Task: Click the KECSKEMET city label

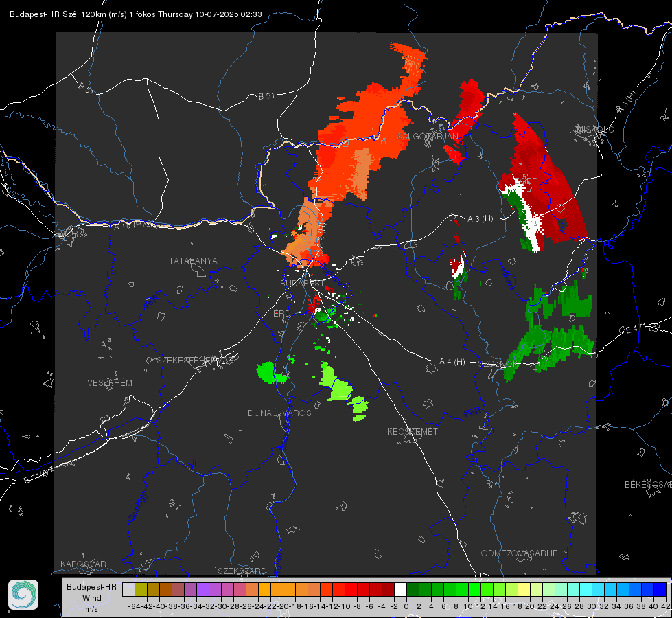Action: point(413,431)
